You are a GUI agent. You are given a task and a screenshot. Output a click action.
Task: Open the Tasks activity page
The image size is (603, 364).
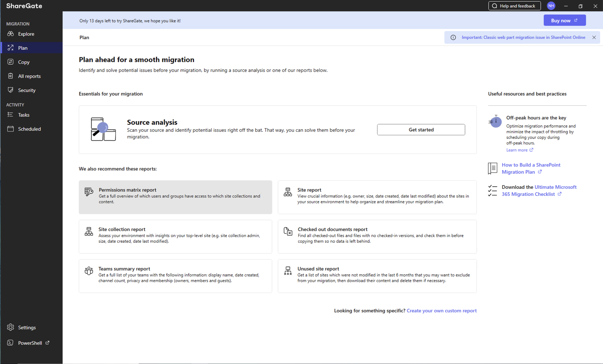coord(32,115)
